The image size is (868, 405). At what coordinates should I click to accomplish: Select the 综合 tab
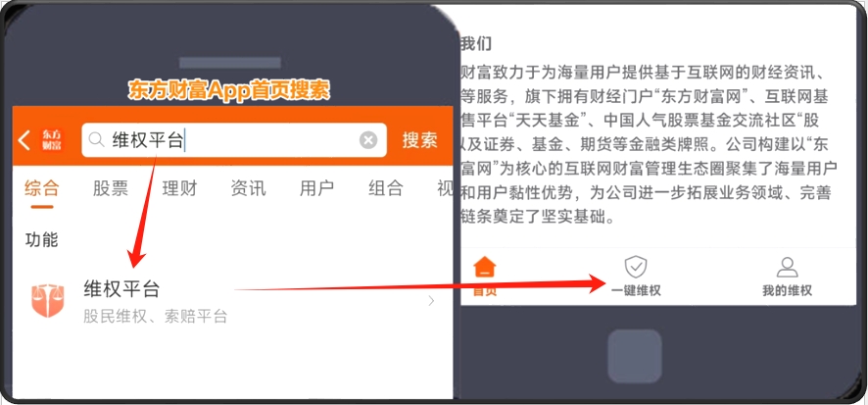coord(41,188)
